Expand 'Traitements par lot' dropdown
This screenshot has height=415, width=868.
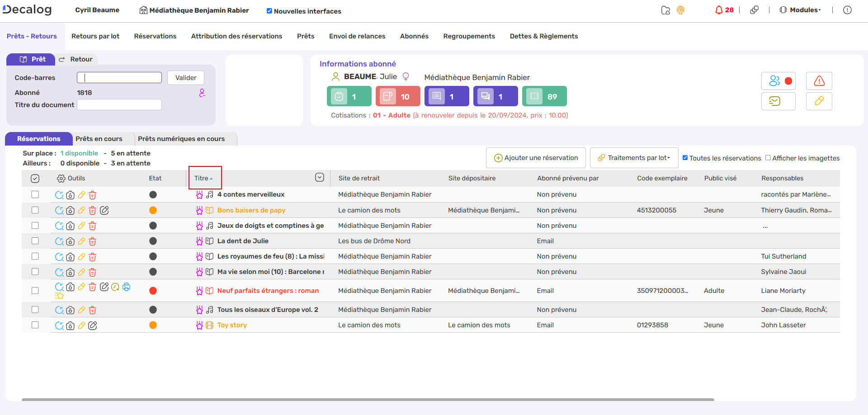(x=634, y=158)
